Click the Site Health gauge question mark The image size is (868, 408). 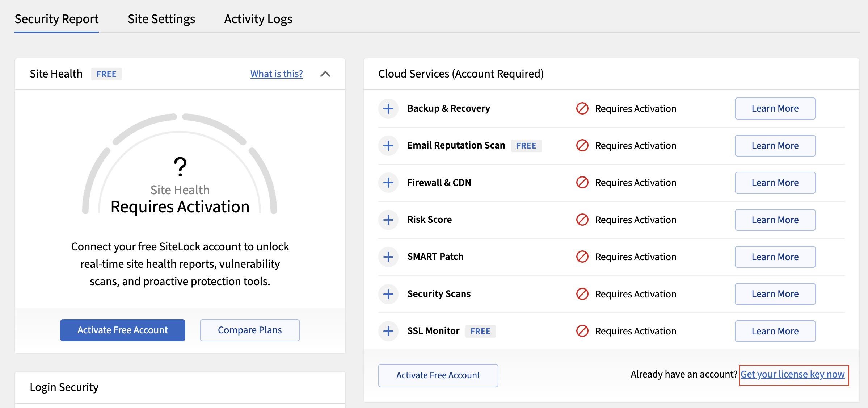[x=180, y=166]
